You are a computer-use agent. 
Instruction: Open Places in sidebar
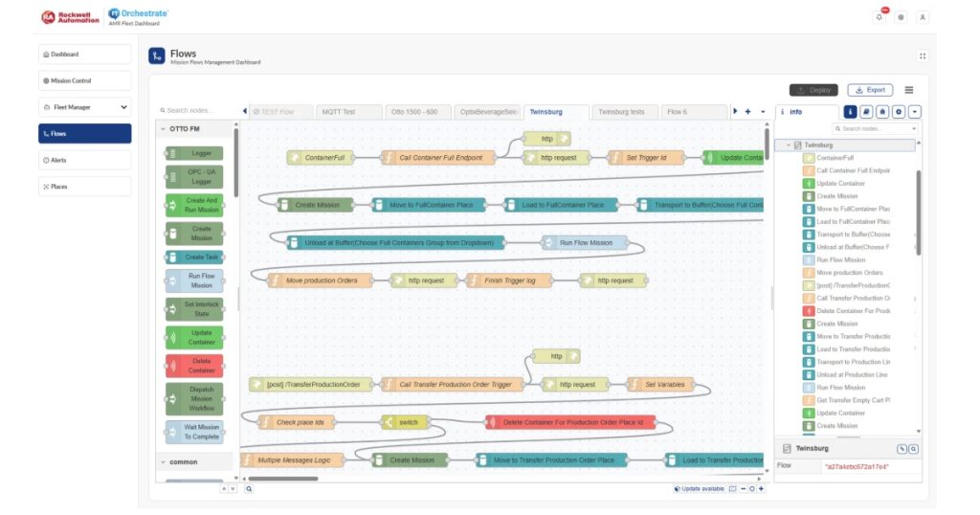[x=85, y=187]
